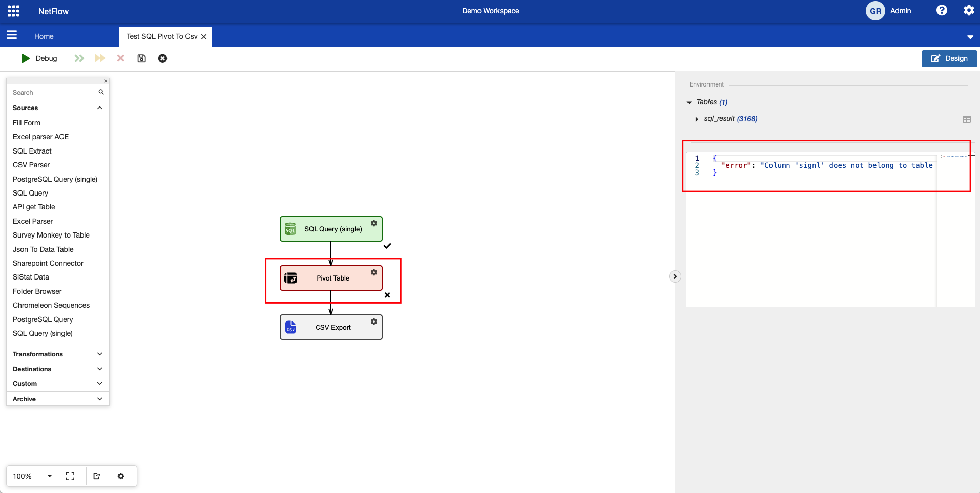Click the fit-to-screen icon in zoom bar
The height and width of the screenshot is (493, 980).
click(x=70, y=476)
